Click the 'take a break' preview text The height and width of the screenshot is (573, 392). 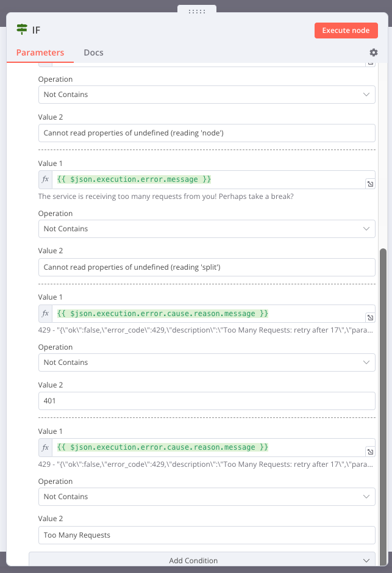coord(166,196)
